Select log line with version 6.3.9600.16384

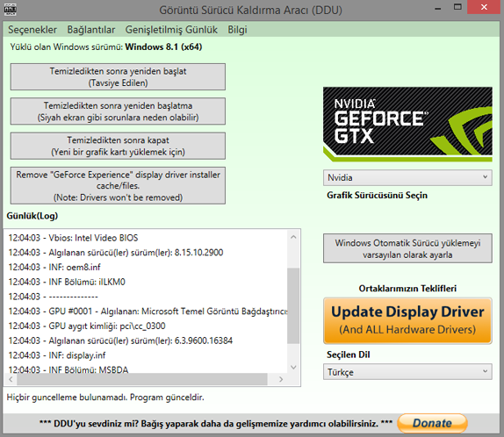120,340
